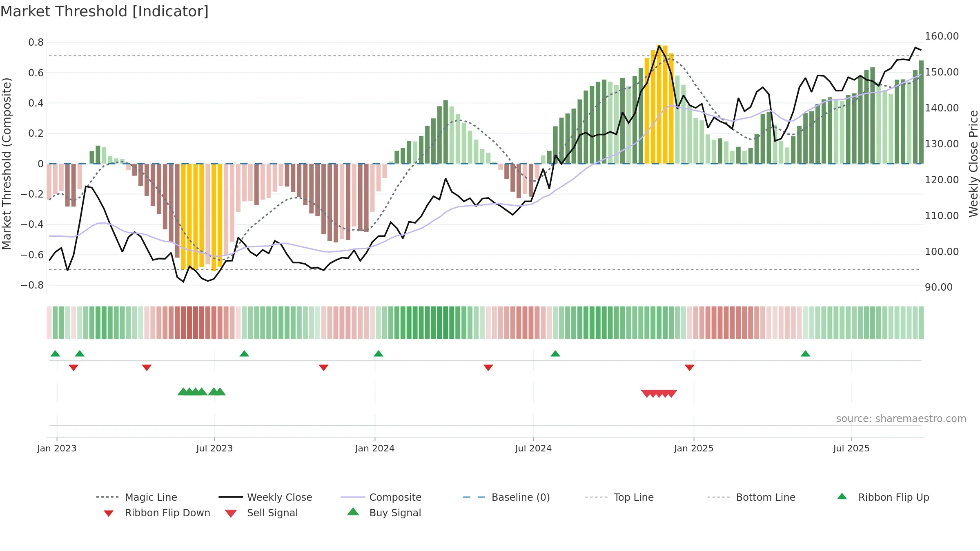The image size is (980, 551).
Task: Click the rightmost green buy signal triangle
Action: click(220, 391)
